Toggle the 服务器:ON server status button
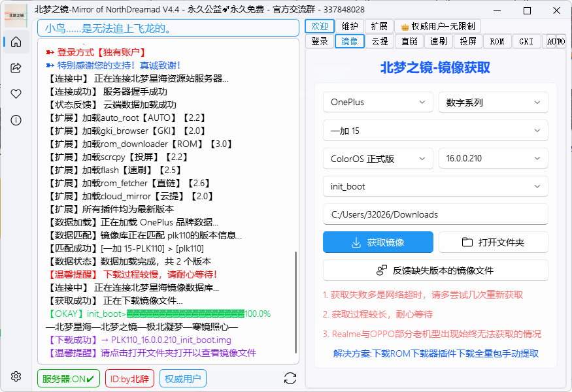This screenshot has height=392, width=572. (x=68, y=377)
